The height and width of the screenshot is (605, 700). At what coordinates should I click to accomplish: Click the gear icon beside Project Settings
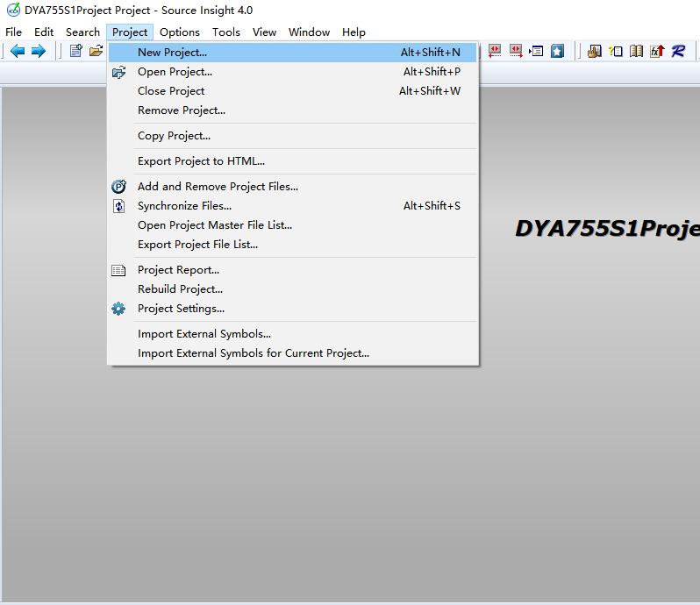tap(118, 309)
